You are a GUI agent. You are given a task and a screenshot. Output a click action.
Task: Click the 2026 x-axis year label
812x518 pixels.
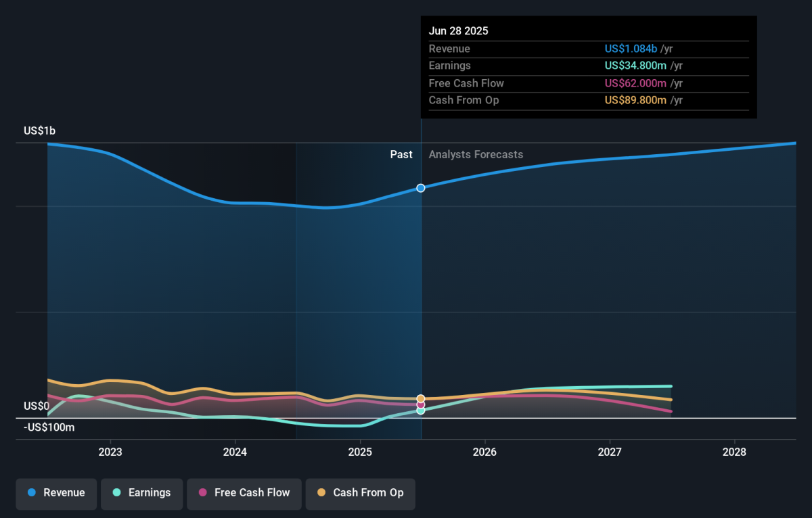coord(485,452)
